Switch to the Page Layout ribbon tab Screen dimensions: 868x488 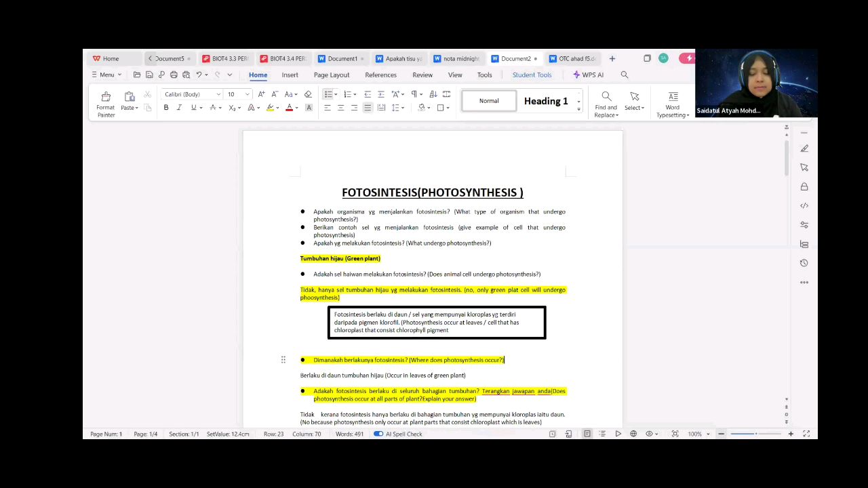click(x=332, y=75)
